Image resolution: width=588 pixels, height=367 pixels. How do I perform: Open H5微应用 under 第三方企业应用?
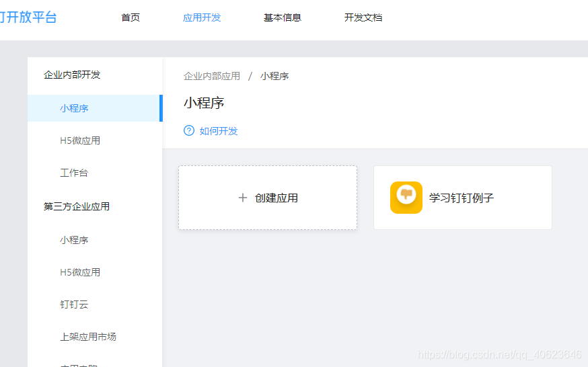point(80,272)
